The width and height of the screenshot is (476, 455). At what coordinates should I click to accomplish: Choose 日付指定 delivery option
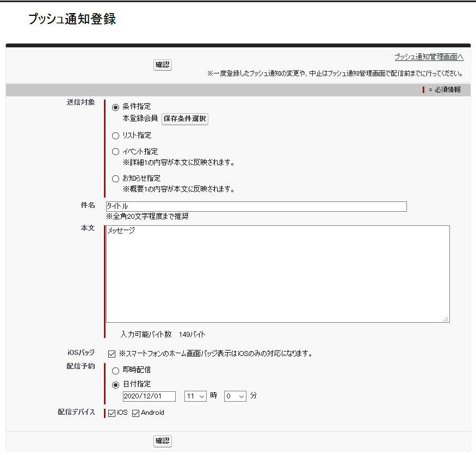[x=115, y=384]
